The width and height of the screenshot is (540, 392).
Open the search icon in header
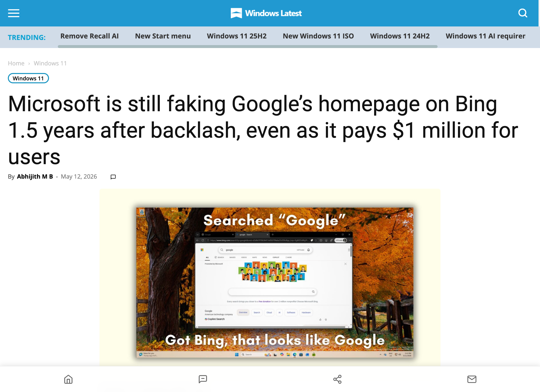(523, 13)
